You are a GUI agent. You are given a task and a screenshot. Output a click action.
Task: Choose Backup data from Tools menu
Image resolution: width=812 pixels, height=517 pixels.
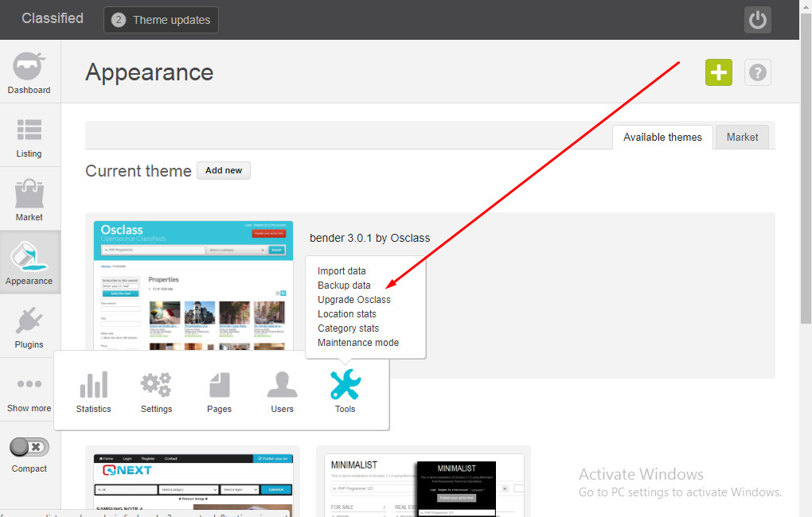point(345,286)
